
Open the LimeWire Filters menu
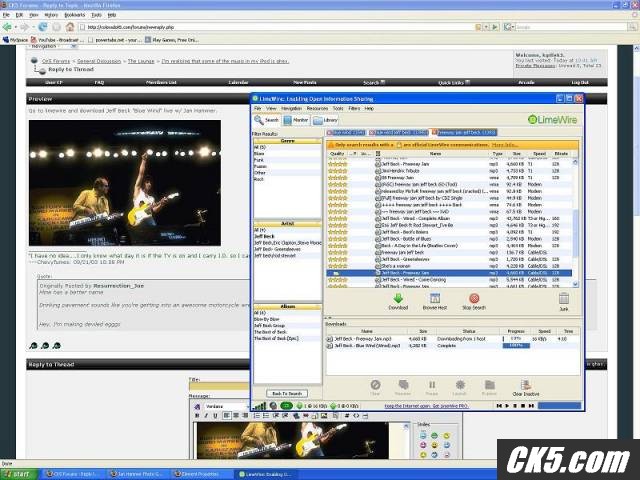pyautogui.click(x=354, y=109)
